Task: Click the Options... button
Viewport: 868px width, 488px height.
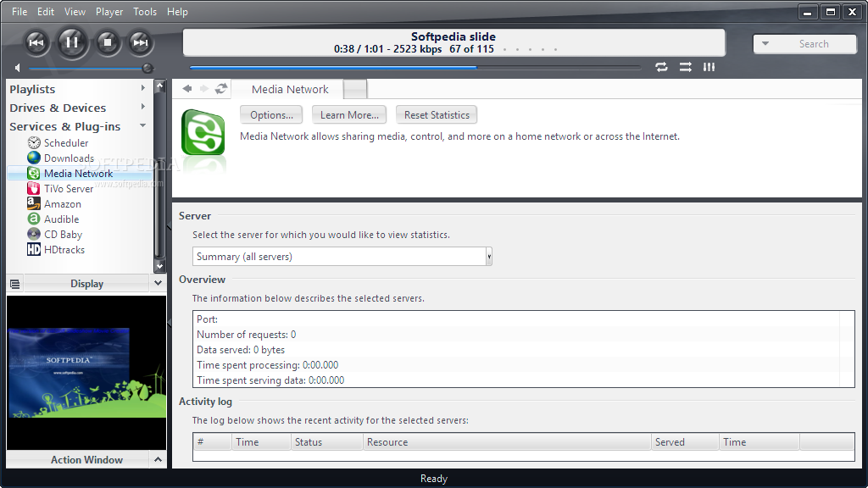Action: point(271,115)
